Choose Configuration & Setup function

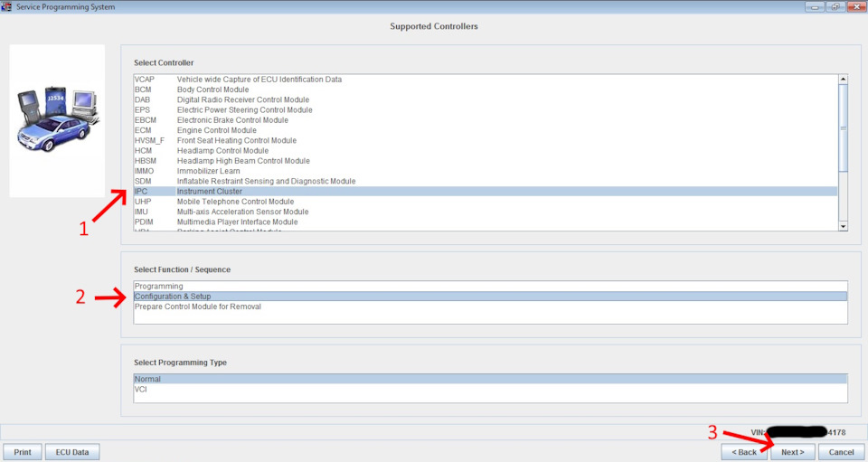pyautogui.click(x=490, y=297)
